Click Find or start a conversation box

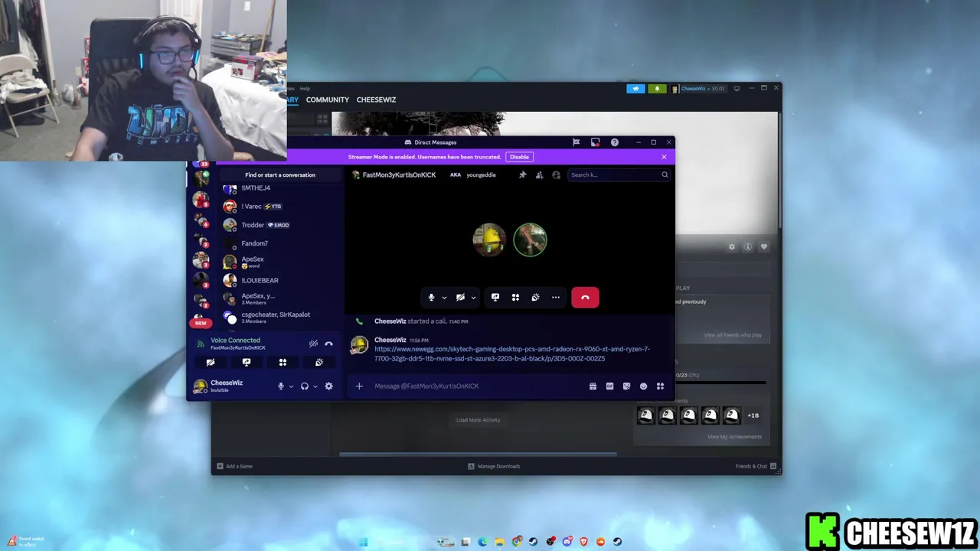pos(279,175)
